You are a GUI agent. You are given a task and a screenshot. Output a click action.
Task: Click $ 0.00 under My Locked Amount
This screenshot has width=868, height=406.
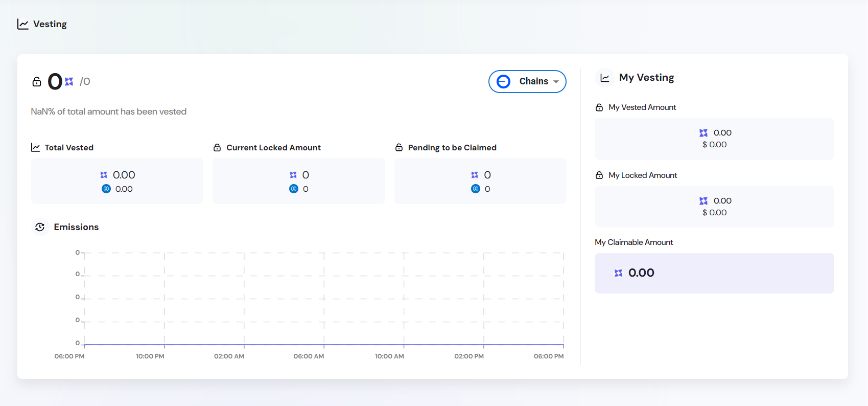coord(715,213)
